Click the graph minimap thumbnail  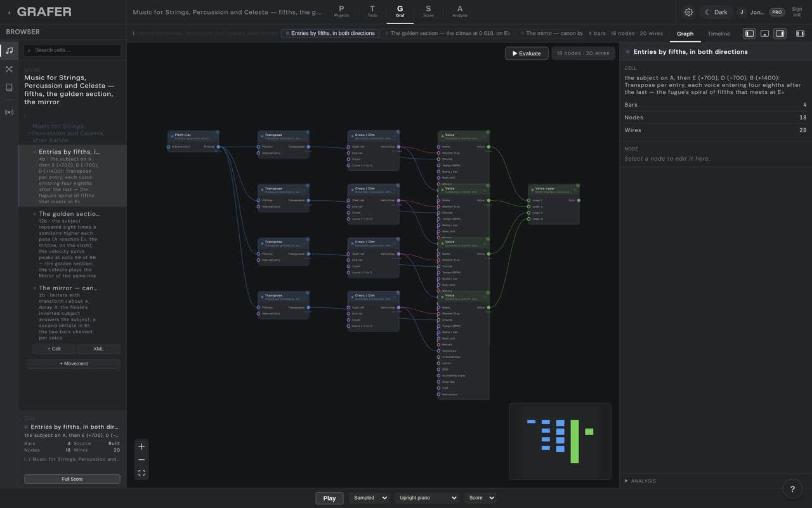coord(560,441)
